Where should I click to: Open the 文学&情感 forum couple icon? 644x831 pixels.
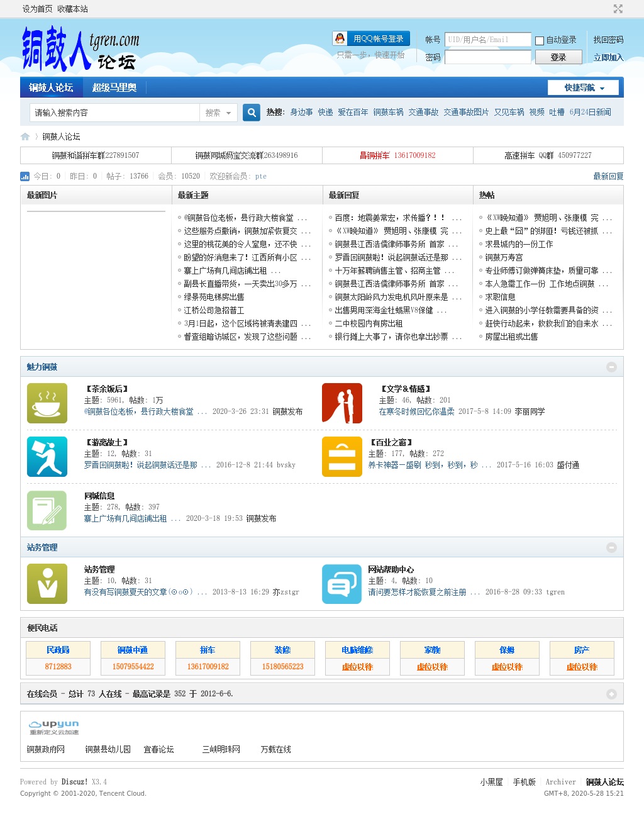click(341, 403)
